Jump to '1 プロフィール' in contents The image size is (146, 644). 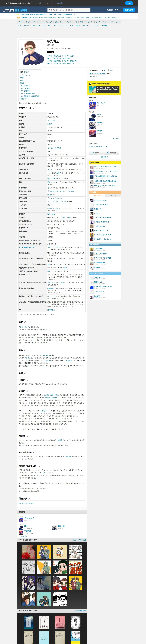coord(25,75)
